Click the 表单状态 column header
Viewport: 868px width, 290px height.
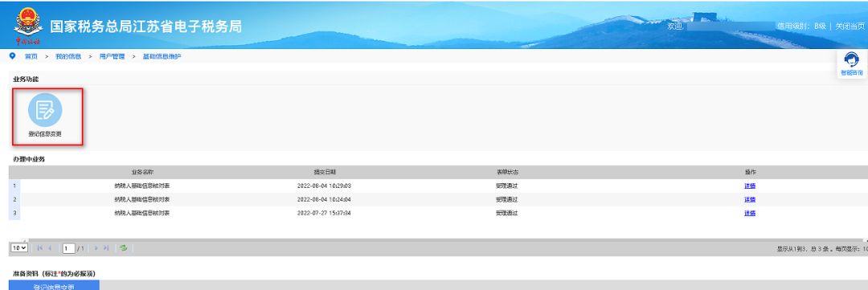507,172
